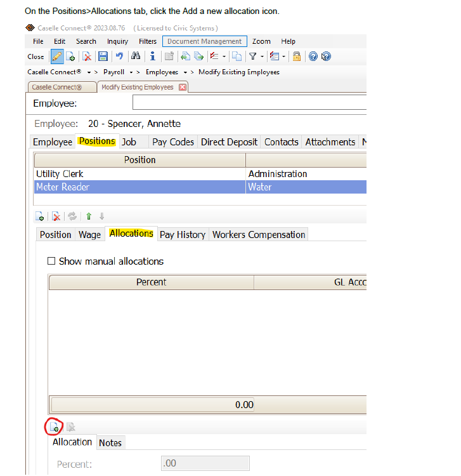Click the binoculars Search icon
Screen dimensions: 461x476
point(136,56)
